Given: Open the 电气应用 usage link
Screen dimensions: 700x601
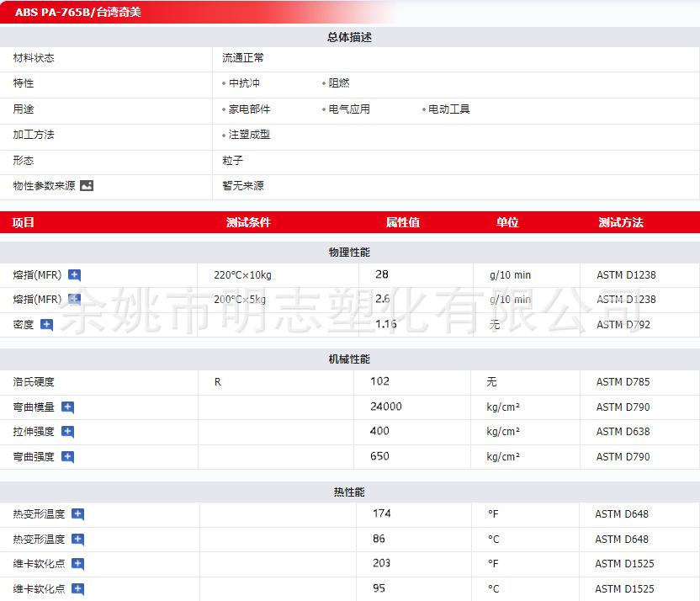Looking at the screenshot, I should [349, 109].
